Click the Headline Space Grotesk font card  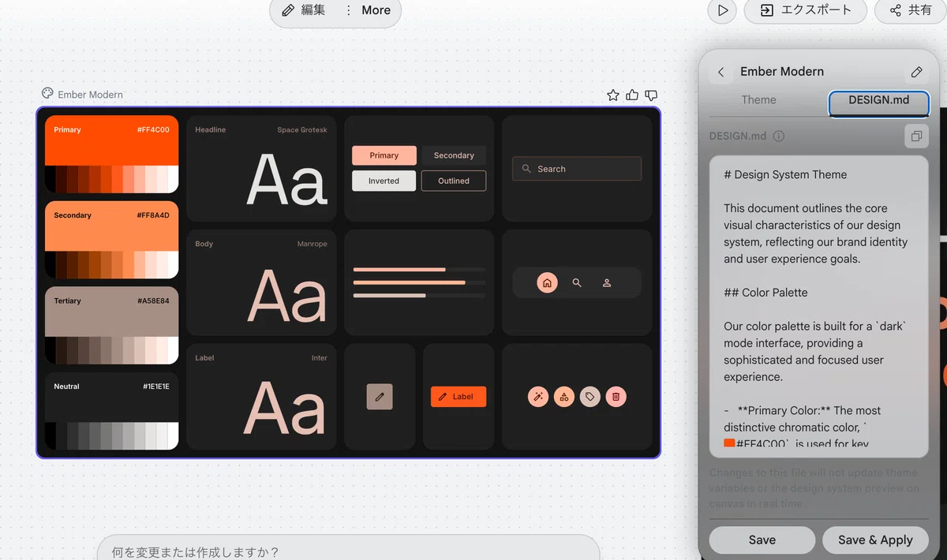click(261, 169)
